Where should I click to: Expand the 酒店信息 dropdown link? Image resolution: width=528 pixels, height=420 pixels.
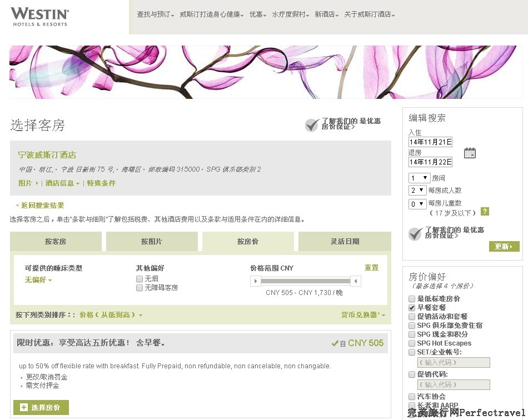click(x=62, y=183)
